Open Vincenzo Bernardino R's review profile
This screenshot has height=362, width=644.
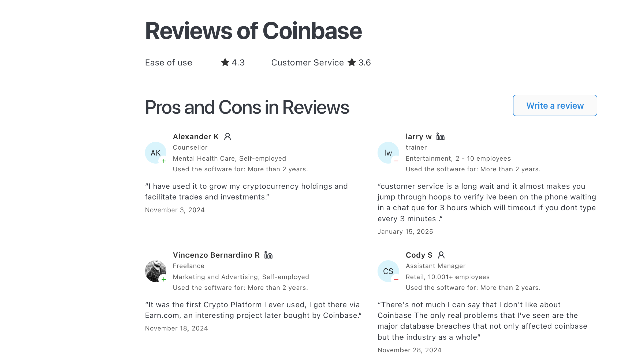[216, 255]
